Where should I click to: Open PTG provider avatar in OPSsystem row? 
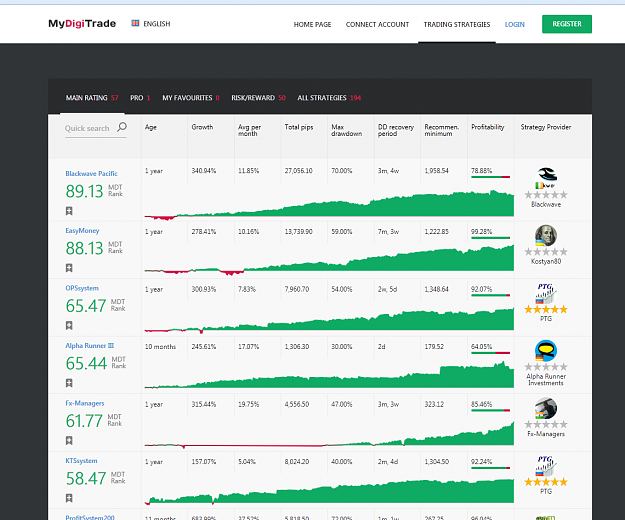546,293
